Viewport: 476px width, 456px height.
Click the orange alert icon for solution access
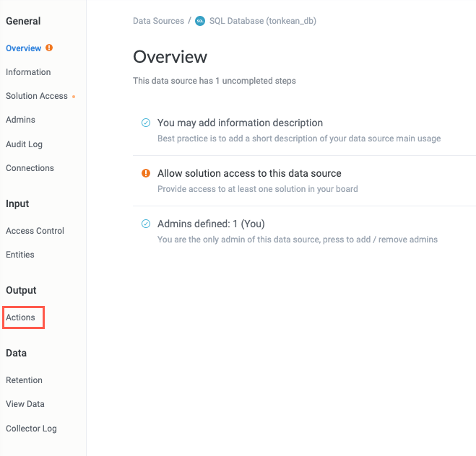146,173
